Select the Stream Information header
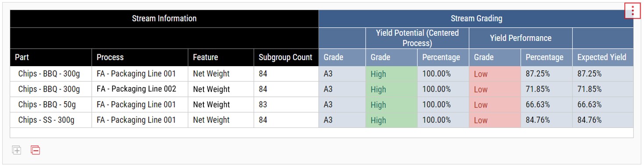Viewport: 644px width, 166px height. (164, 19)
